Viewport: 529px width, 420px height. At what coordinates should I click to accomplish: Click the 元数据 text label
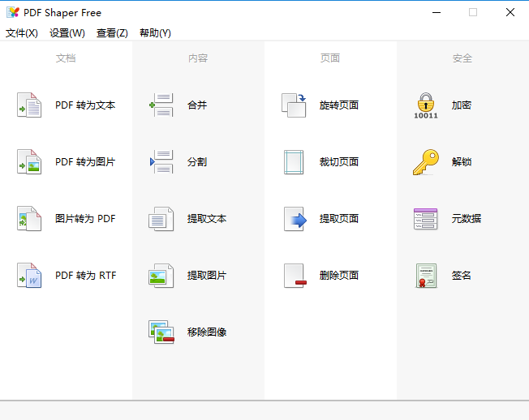[467, 219]
